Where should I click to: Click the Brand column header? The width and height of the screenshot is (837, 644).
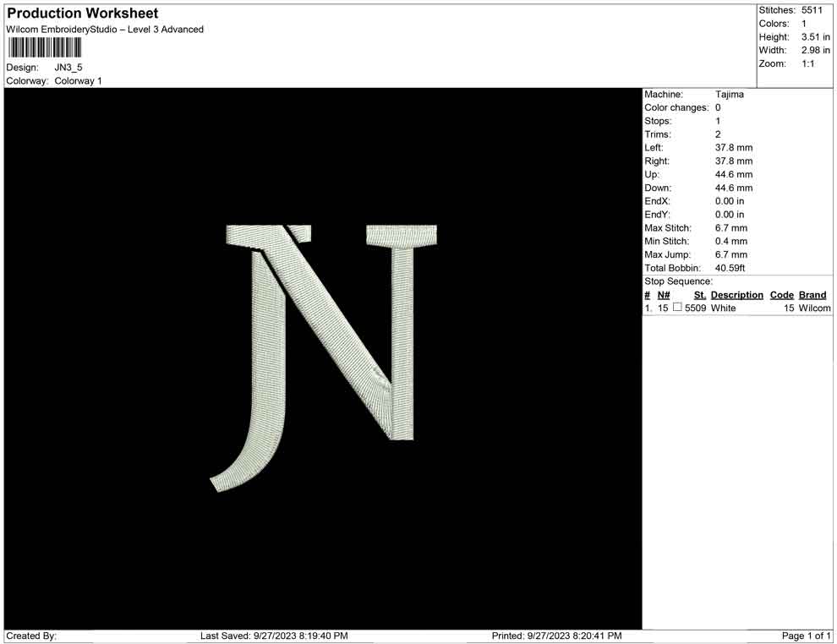pyautogui.click(x=812, y=295)
